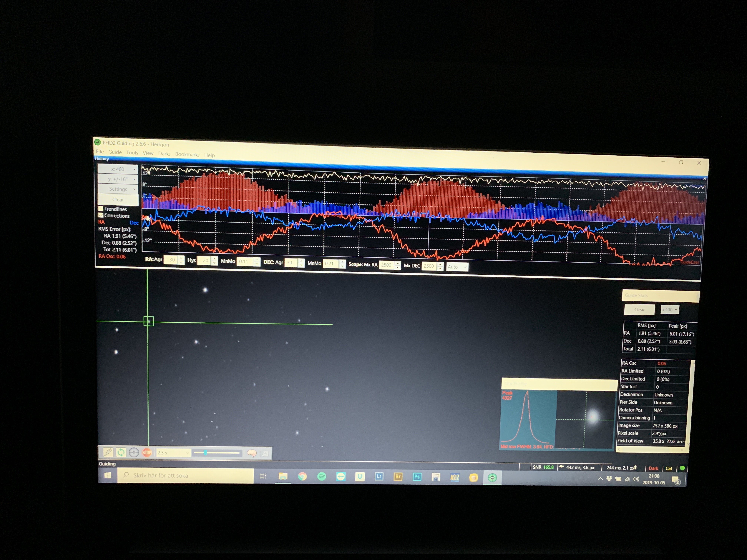The width and height of the screenshot is (747, 560).
Task: Expand the x: 400 history scale dropdown
Action: (118, 169)
